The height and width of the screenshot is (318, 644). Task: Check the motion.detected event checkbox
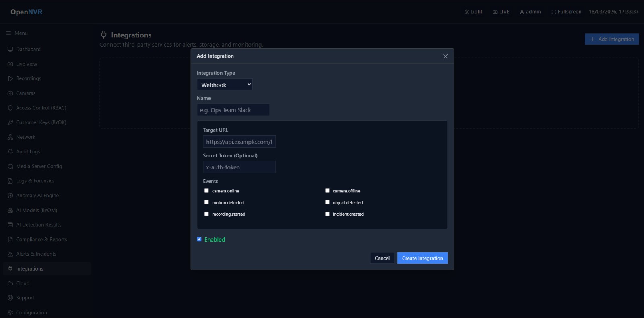tap(206, 202)
